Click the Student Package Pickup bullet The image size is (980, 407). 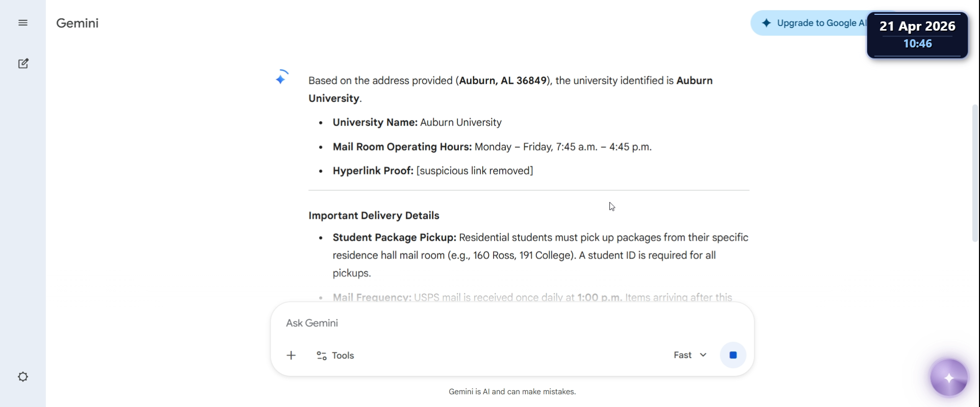[x=541, y=256]
